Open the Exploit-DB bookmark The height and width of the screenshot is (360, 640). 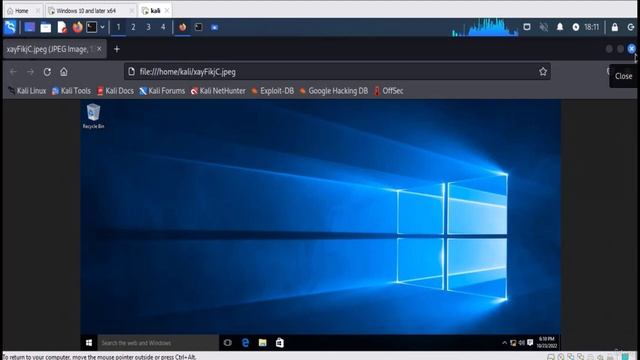(x=272, y=91)
